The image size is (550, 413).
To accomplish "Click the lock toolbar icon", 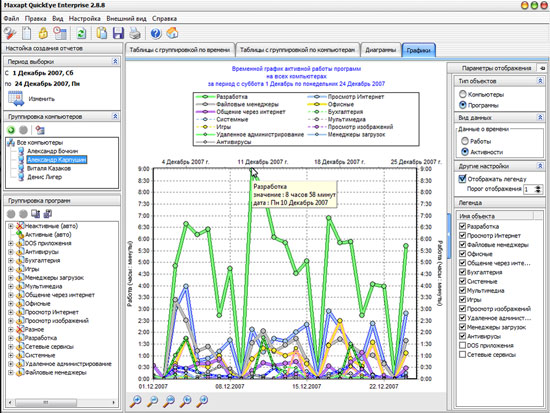I will click(x=43, y=33).
